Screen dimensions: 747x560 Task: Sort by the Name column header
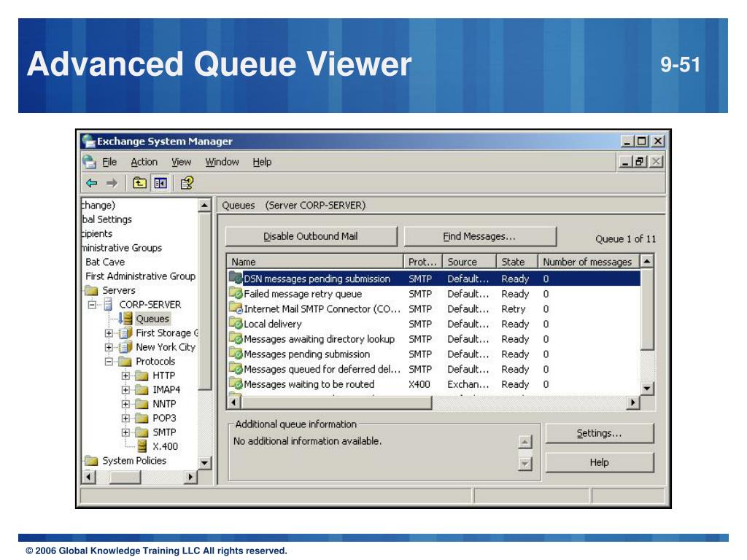(315, 262)
